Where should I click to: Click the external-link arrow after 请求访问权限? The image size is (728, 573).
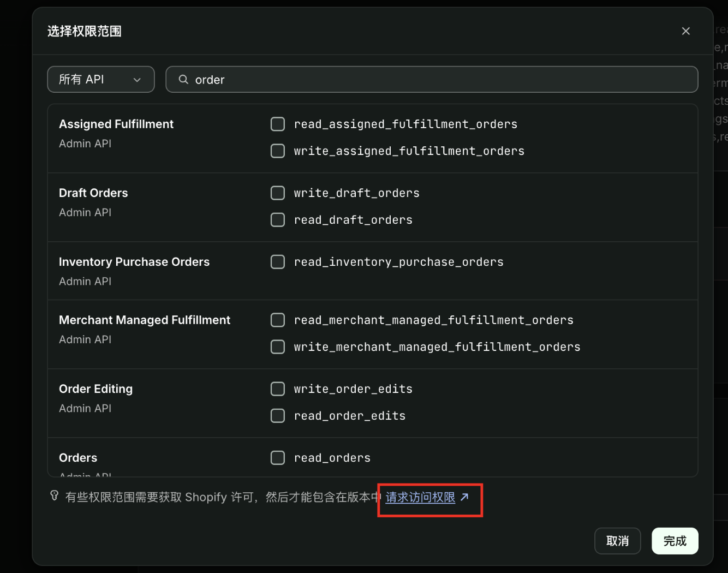click(464, 497)
